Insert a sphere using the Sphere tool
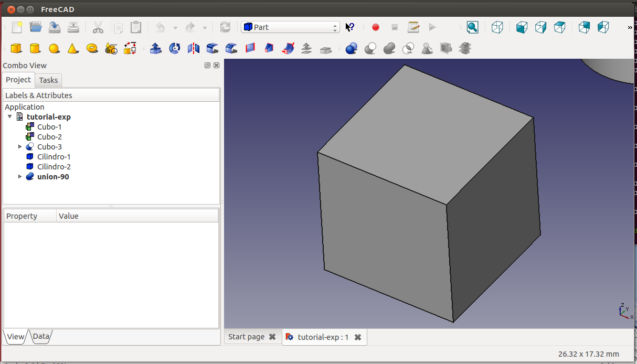The width and height of the screenshot is (637, 364). click(54, 49)
